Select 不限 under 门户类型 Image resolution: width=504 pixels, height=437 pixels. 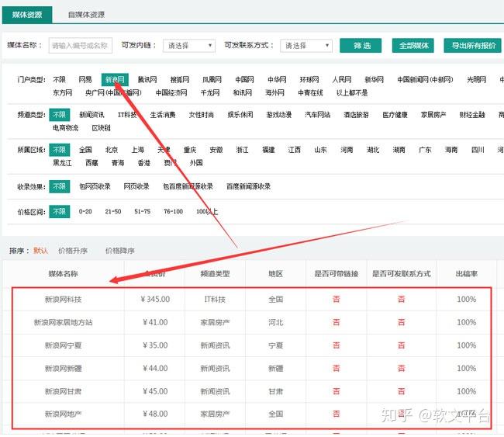tap(59, 79)
